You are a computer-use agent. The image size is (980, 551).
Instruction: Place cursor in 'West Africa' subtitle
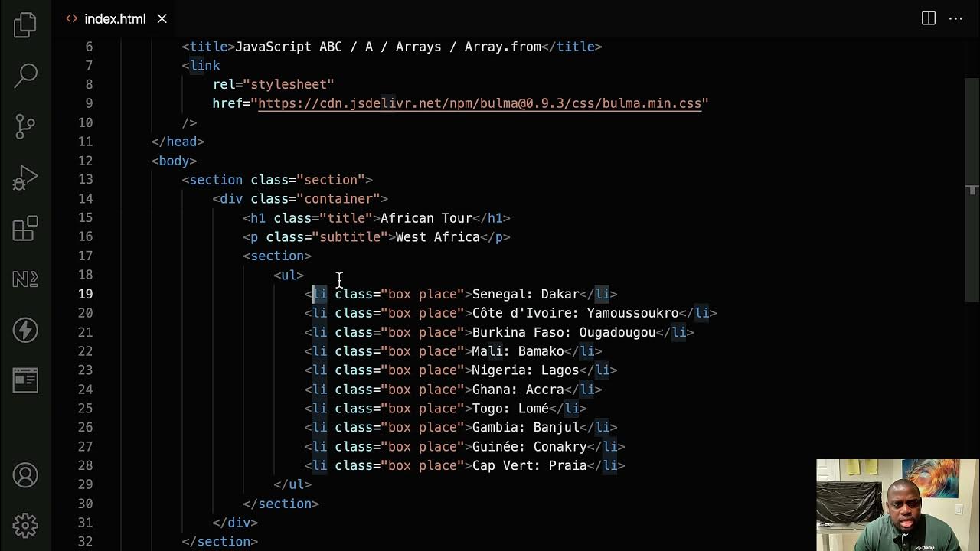438,237
